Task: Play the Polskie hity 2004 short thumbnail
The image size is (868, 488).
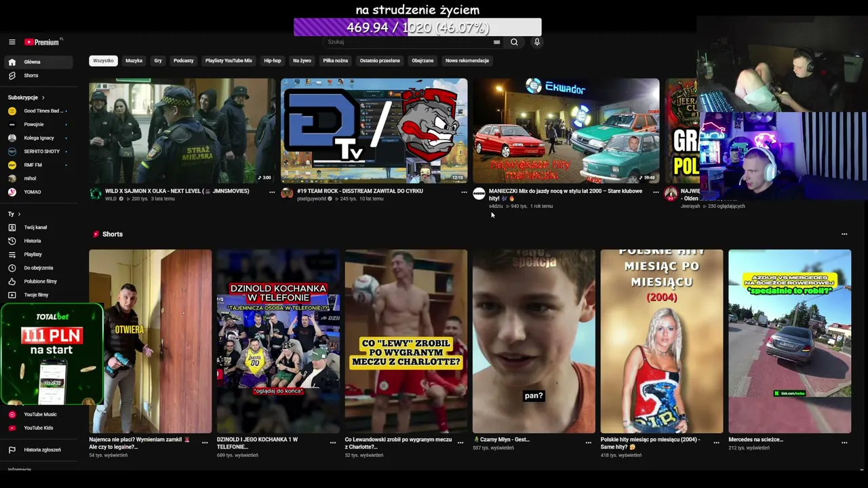Action: pos(662,341)
